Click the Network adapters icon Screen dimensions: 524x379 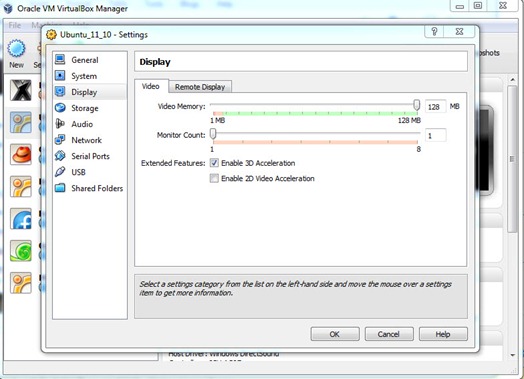click(60, 140)
